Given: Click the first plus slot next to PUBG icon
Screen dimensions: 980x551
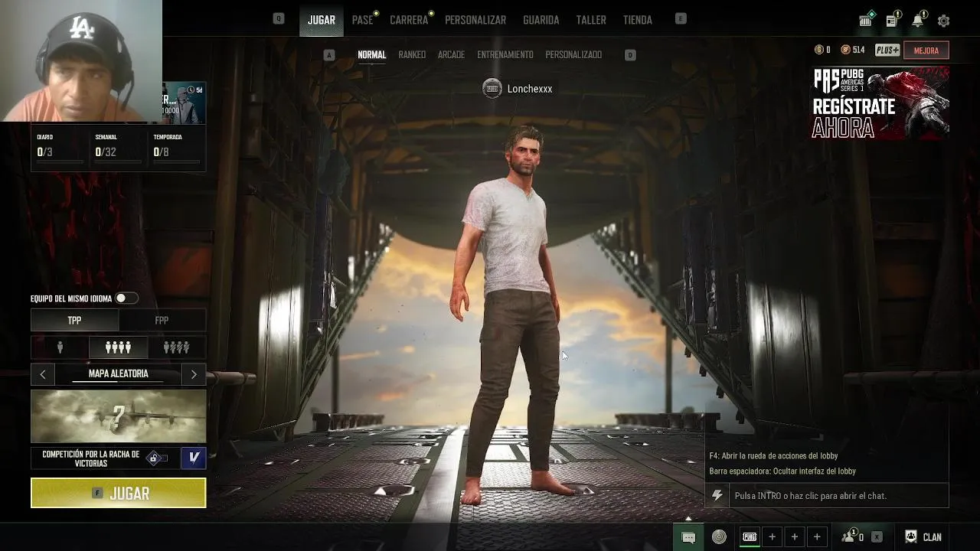Looking at the screenshot, I should click(x=772, y=537).
